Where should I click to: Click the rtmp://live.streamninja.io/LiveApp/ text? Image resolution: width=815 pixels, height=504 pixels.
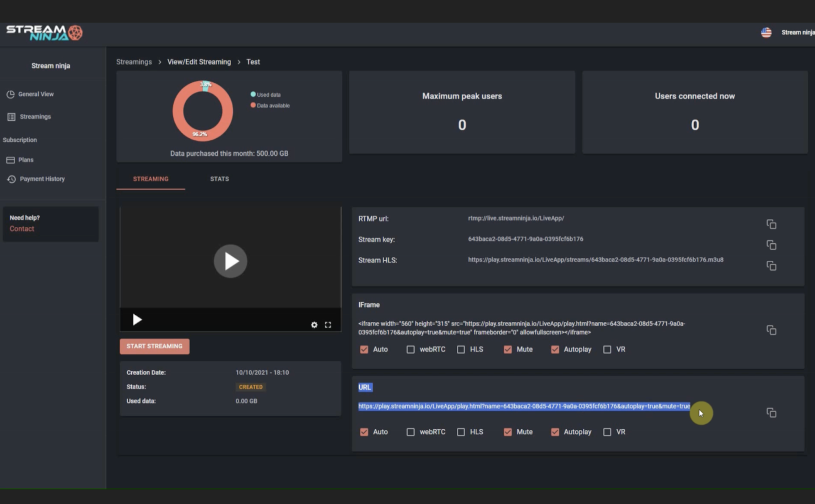click(516, 218)
